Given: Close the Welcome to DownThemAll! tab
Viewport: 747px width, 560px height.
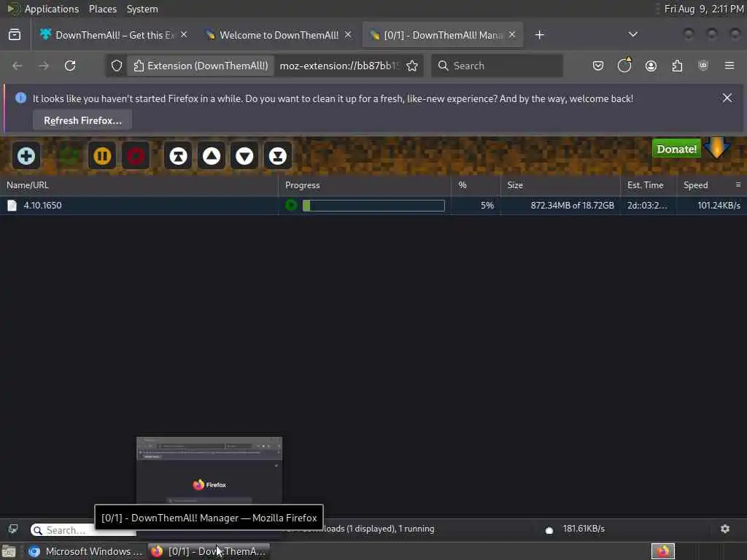Looking at the screenshot, I should [348, 35].
